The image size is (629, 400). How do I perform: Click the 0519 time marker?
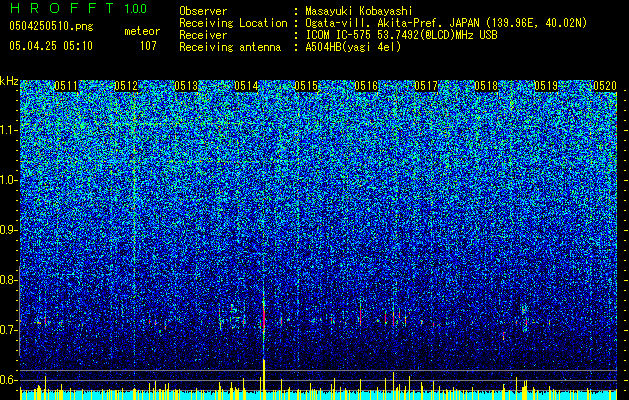click(x=546, y=86)
